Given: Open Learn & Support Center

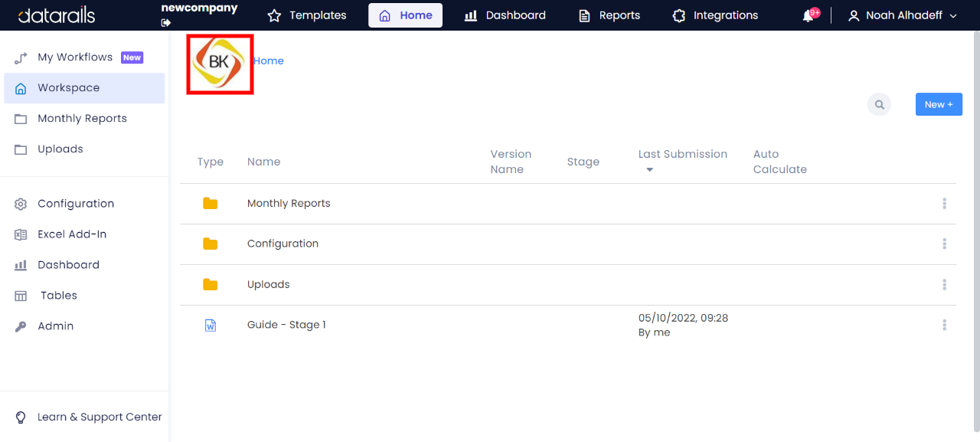Looking at the screenshot, I should coord(99,417).
